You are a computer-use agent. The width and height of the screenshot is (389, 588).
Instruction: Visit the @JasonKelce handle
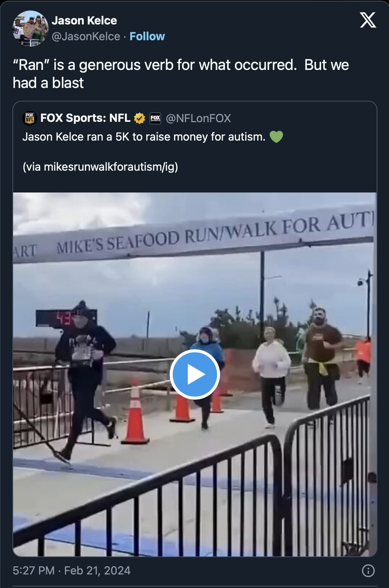tap(86, 36)
